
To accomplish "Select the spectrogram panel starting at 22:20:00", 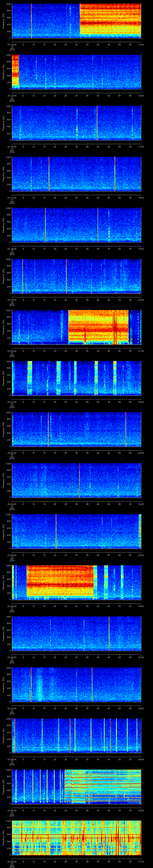I will 76,327.
